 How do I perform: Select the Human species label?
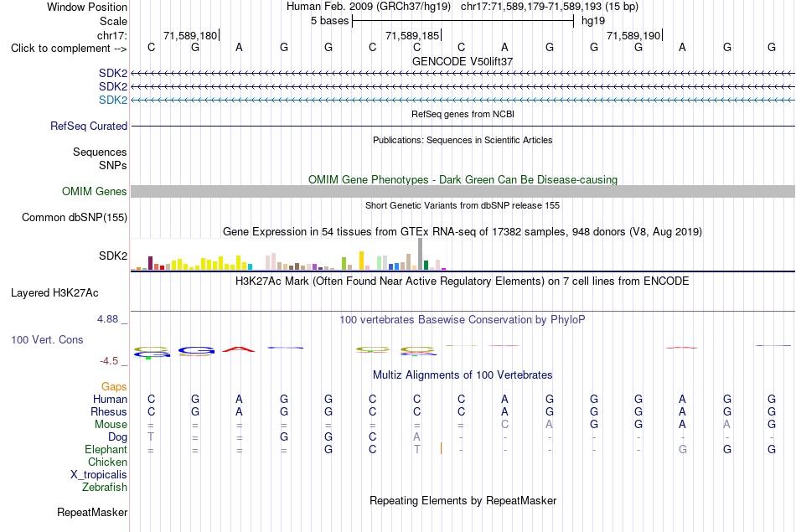[110, 400]
